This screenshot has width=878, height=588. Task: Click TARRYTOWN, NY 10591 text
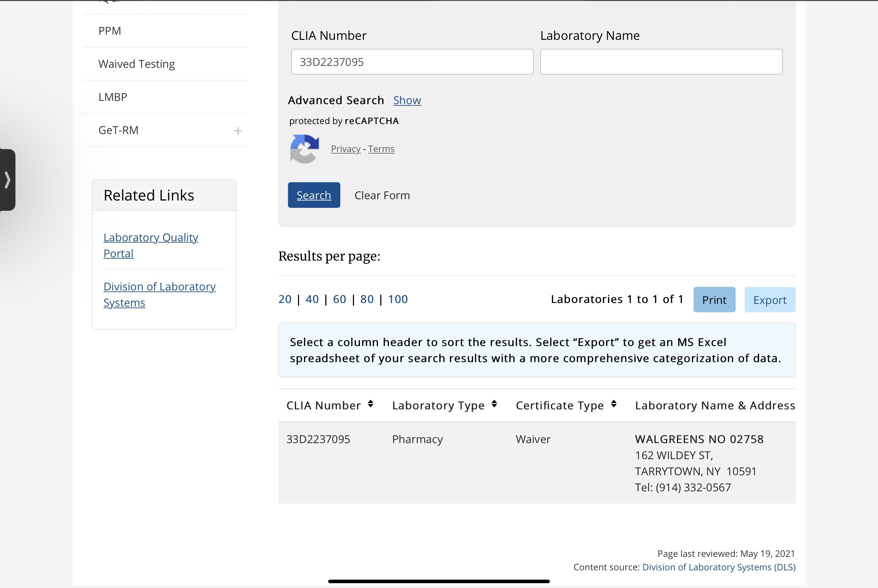tap(696, 471)
